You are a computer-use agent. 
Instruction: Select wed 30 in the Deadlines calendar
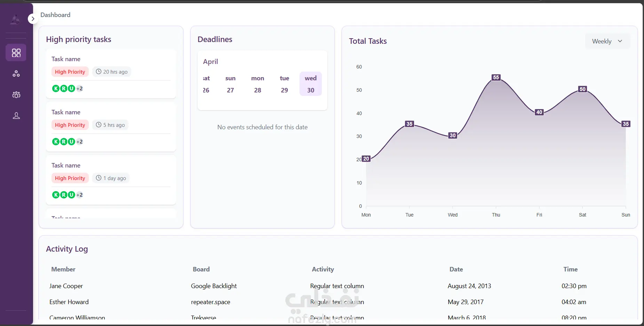click(310, 84)
